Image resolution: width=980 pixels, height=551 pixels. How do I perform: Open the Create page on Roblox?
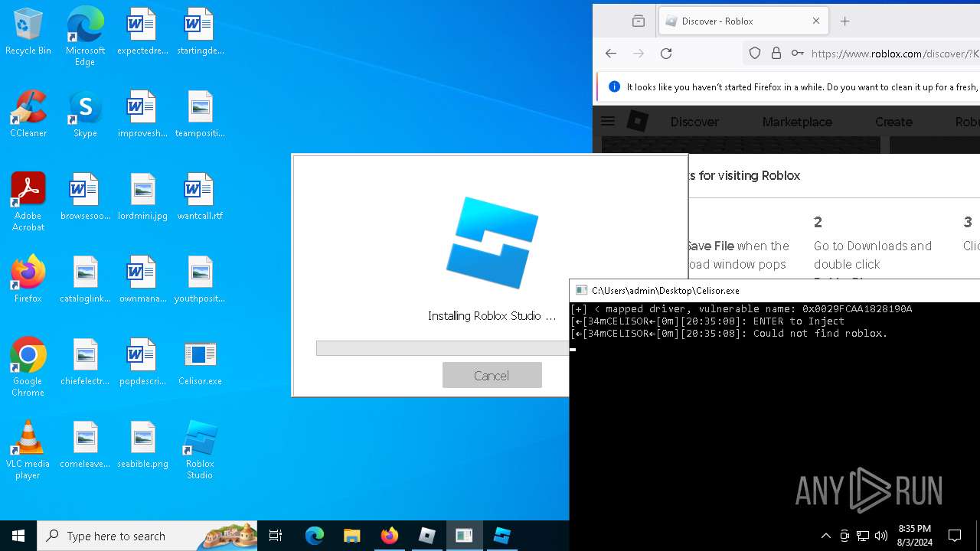[x=893, y=122]
